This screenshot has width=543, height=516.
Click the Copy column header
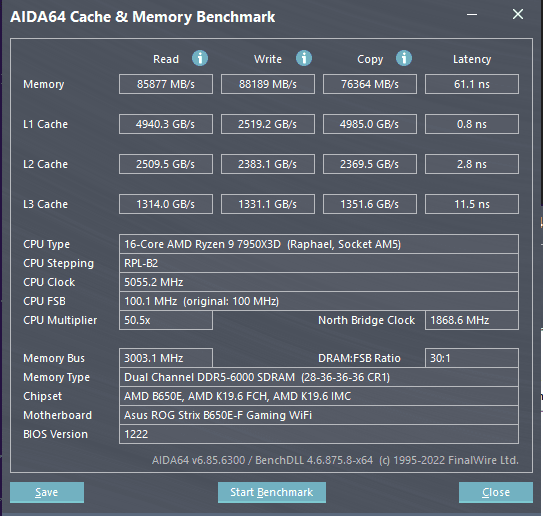[x=370, y=60]
